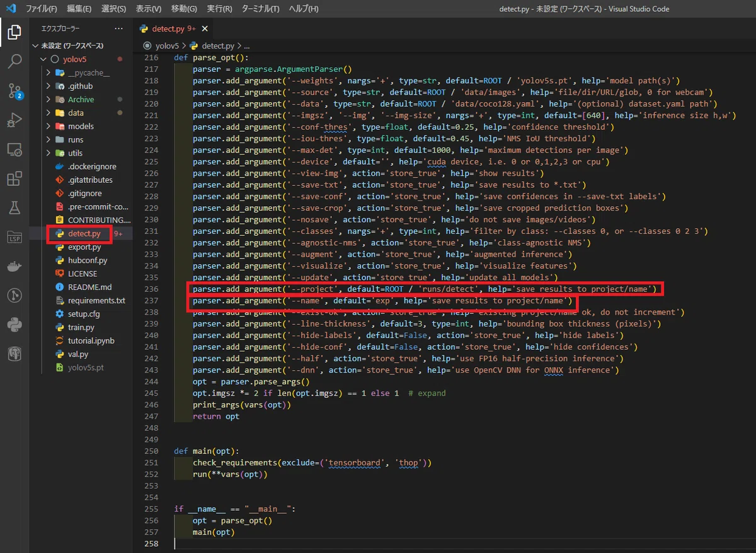Screen dimensions: 756x553
Task: Open train.py in the explorer
Action: coord(81,327)
